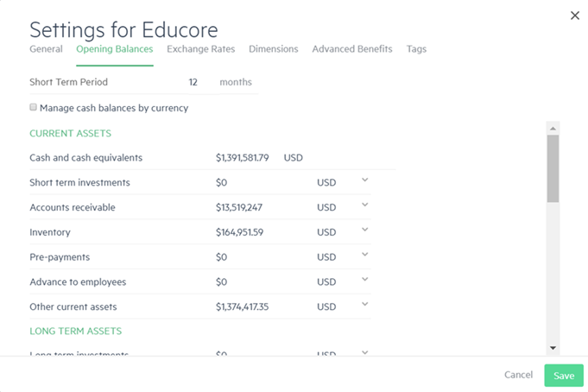Edit the Accounts receivable amount $13,519,247

pos(239,207)
